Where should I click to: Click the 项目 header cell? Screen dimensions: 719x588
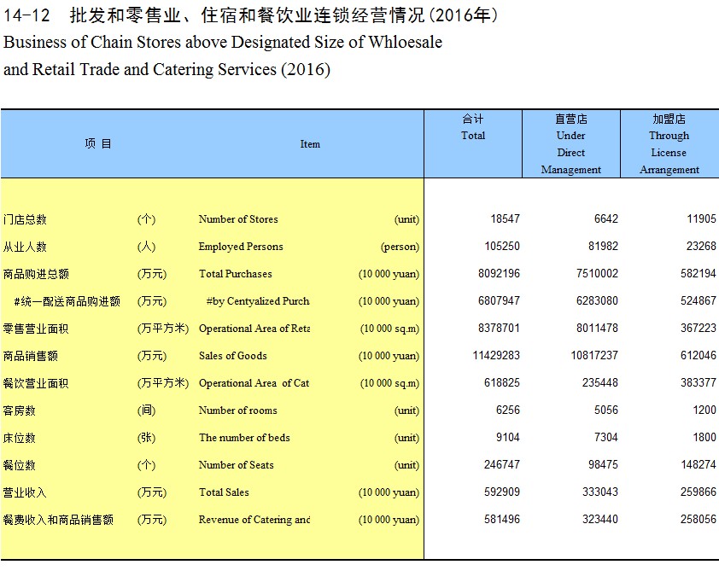[98, 144]
